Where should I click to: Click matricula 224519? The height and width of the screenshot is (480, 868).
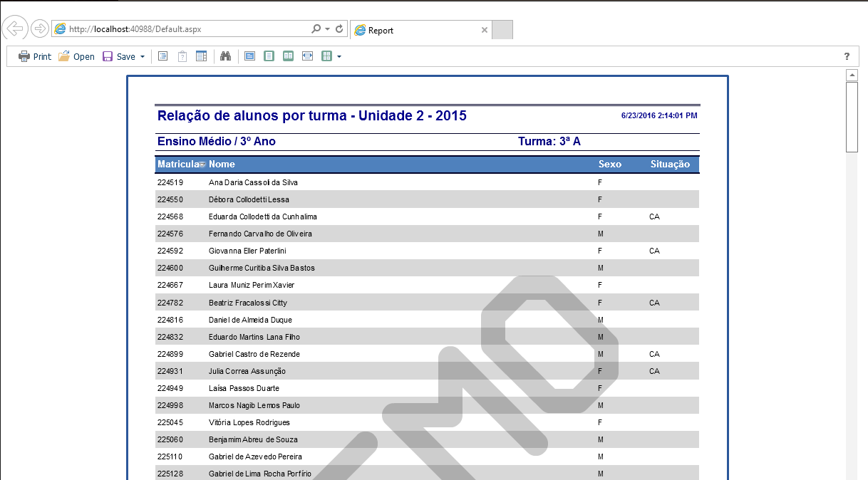pyautogui.click(x=170, y=182)
